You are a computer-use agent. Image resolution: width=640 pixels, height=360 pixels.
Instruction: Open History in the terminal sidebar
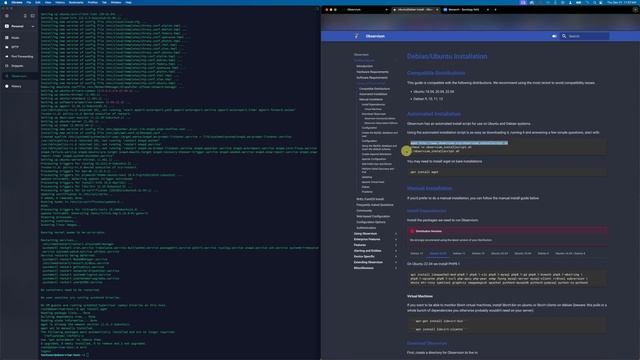point(16,86)
